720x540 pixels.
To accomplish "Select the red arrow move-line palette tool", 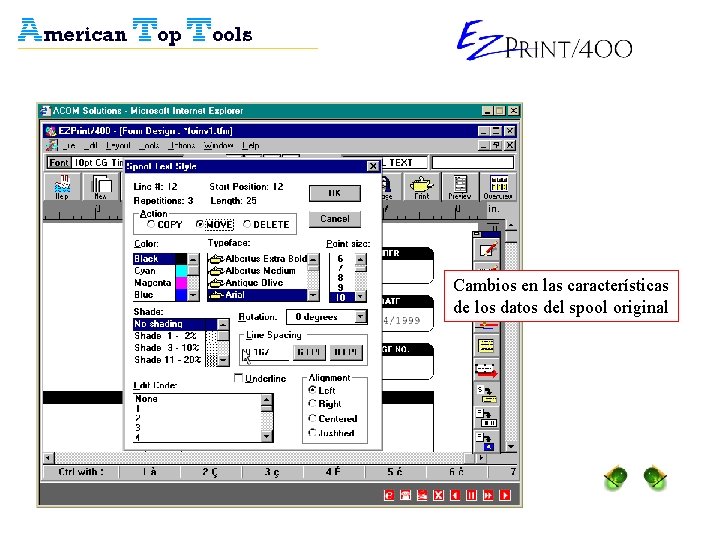I will tap(486, 370).
